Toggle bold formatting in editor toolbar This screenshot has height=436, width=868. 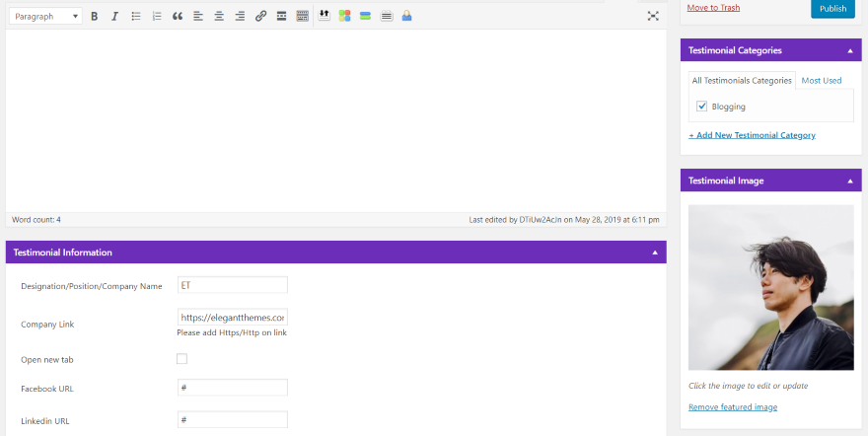point(94,16)
